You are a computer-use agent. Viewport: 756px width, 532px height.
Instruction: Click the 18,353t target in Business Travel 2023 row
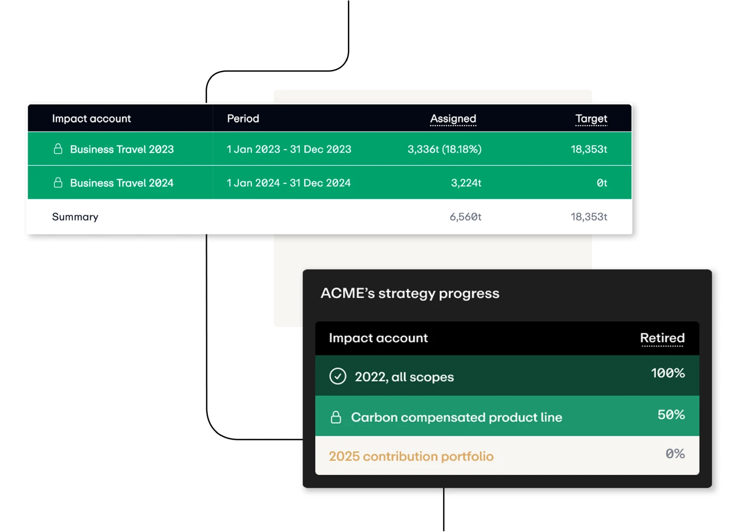589,149
